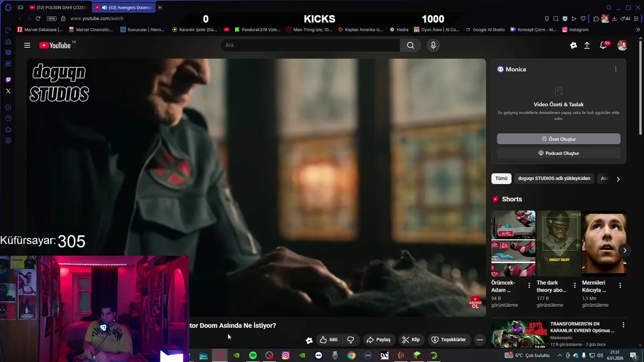Click the YouTube logo to go home
The width and height of the screenshot is (644, 362).
click(55, 45)
